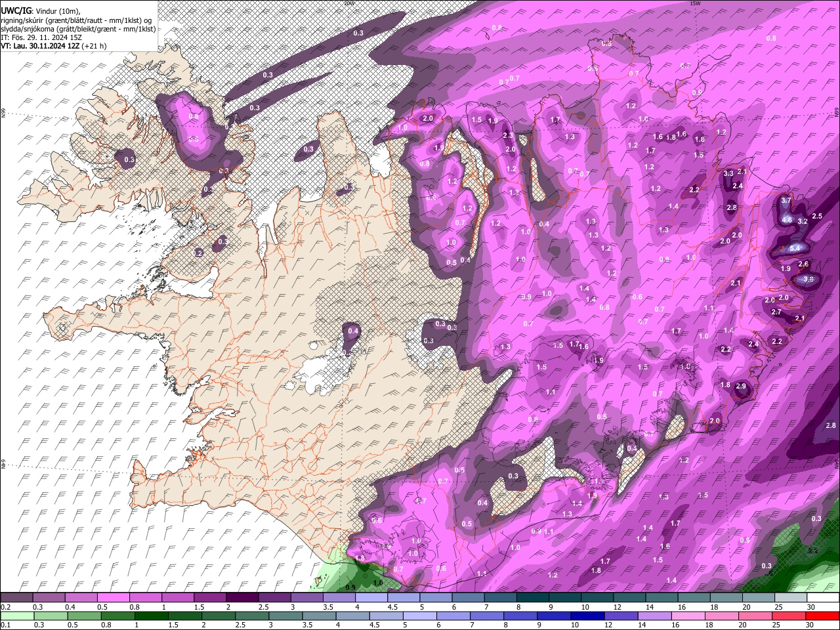
Task: Click the 2.6 precipitation value on map
Action: point(803,264)
